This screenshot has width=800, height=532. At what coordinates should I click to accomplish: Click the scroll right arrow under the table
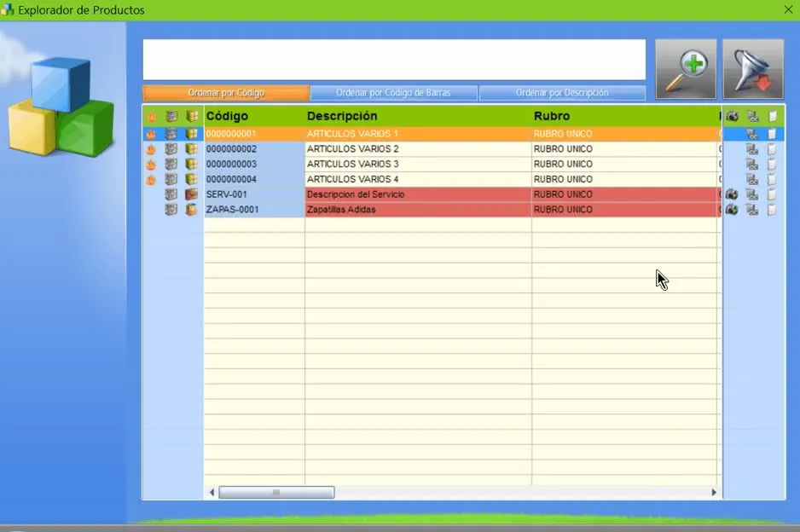714,492
